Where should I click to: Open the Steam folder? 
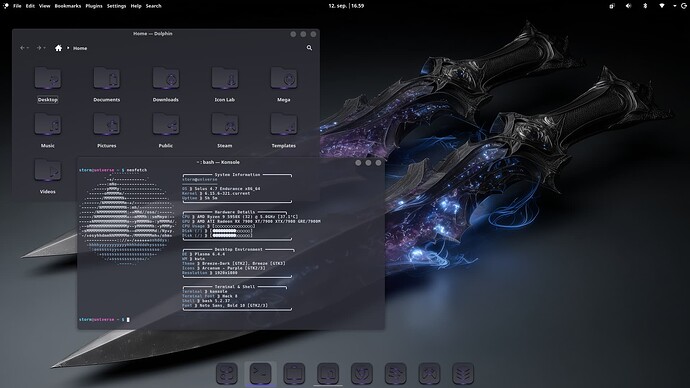224,130
